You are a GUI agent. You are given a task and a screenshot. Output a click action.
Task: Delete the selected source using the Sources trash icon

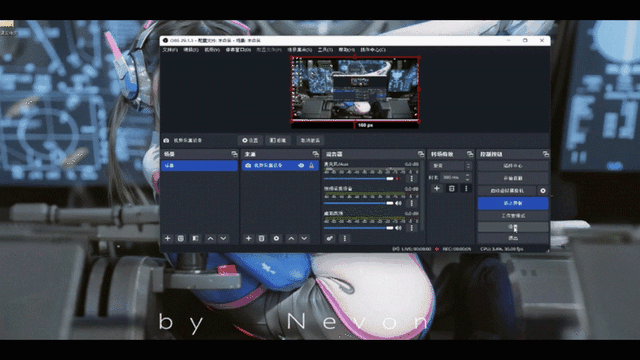click(x=262, y=238)
